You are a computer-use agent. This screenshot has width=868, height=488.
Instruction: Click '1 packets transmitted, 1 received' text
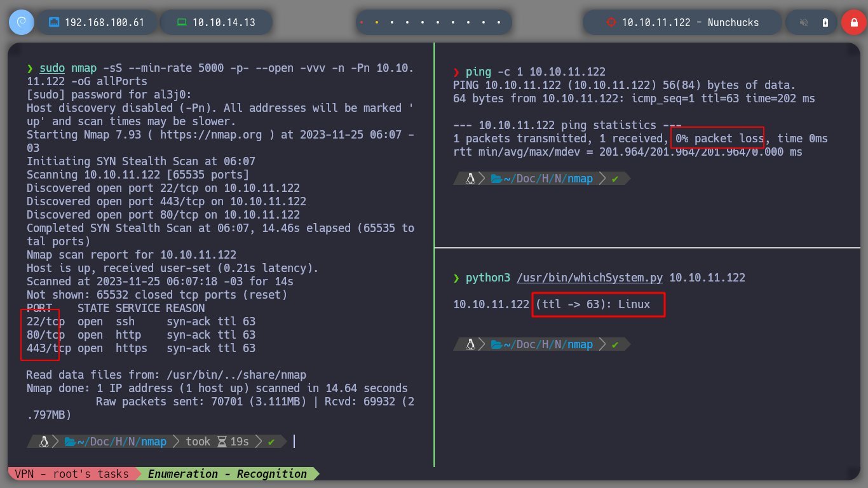coord(558,139)
